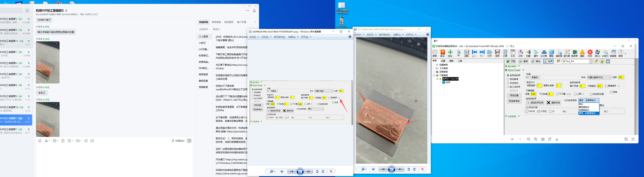This screenshot has height=177, width=644.
Task: Select 多工件刻字 radio in PowerMill screenshot
Action: [x=508, y=87]
